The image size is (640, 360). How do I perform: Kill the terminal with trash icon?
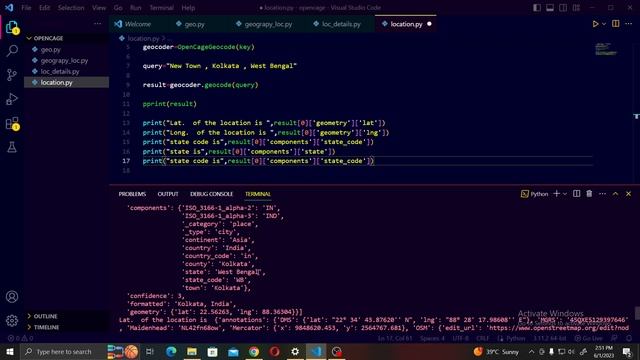pyautogui.click(x=589, y=194)
